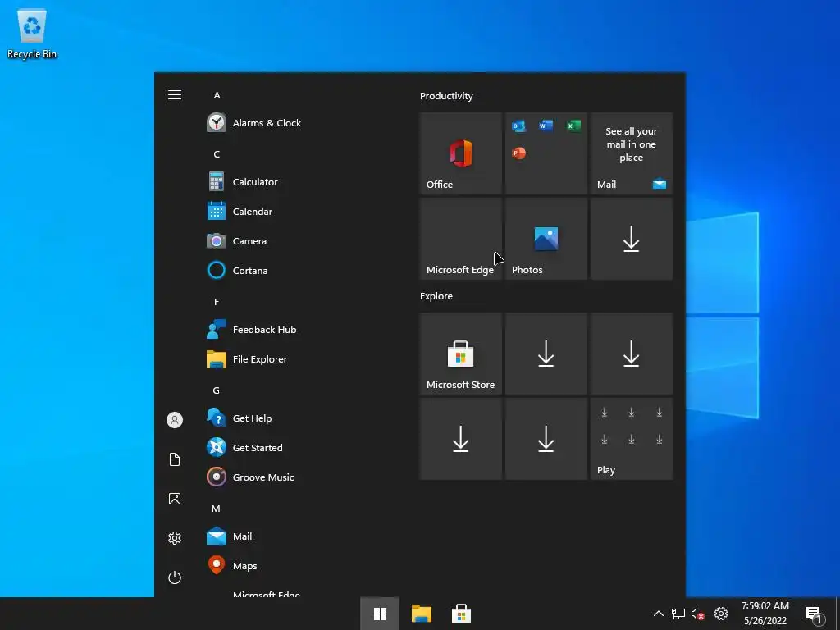The height and width of the screenshot is (630, 840).
Task: Jump to letter C in the app list
Action: pyautogui.click(x=217, y=154)
